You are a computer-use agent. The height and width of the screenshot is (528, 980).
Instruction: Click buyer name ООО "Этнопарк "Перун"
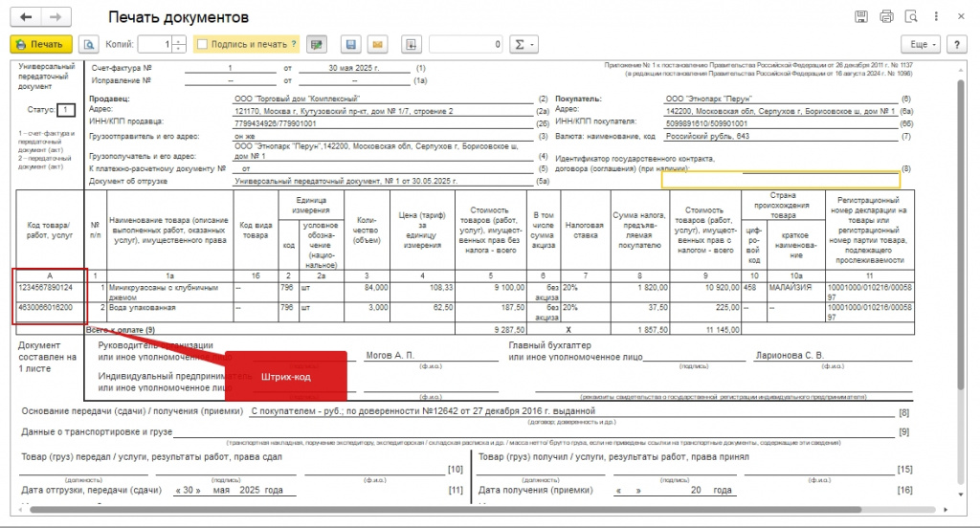[709, 99]
